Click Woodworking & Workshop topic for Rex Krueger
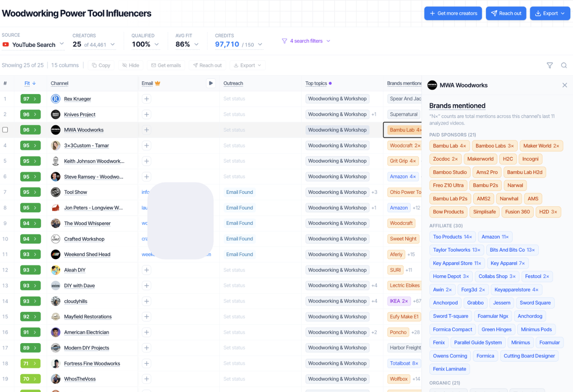 [337, 99]
